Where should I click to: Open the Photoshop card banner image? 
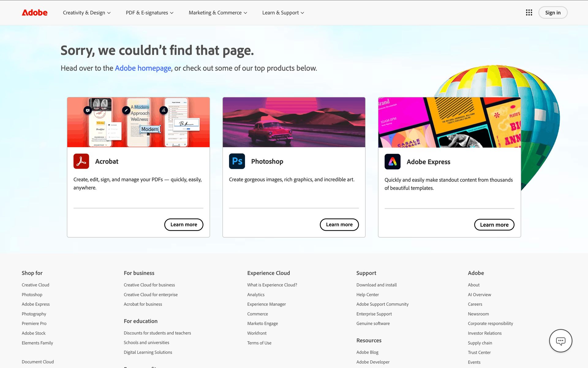pos(294,122)
